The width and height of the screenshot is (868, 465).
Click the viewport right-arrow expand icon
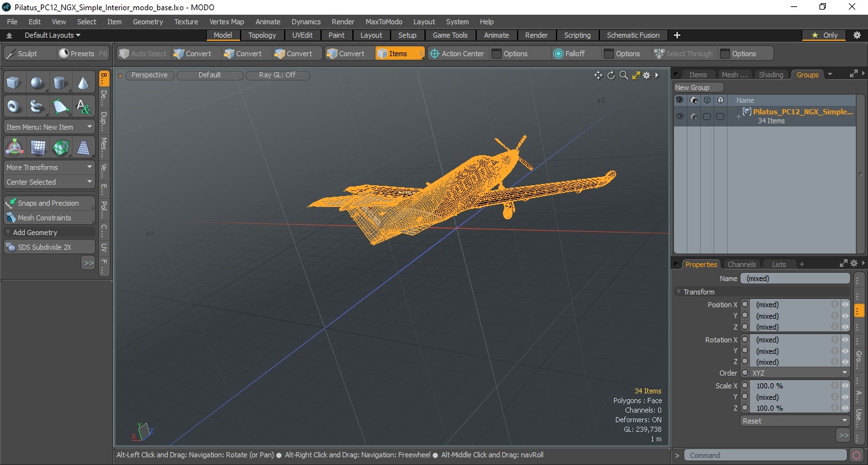(x=657, y=75)
